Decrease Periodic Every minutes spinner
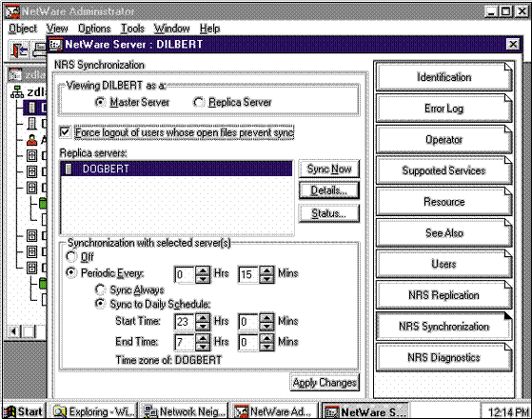Viewport: 532px width, 419px height. [x=267, y=279]
